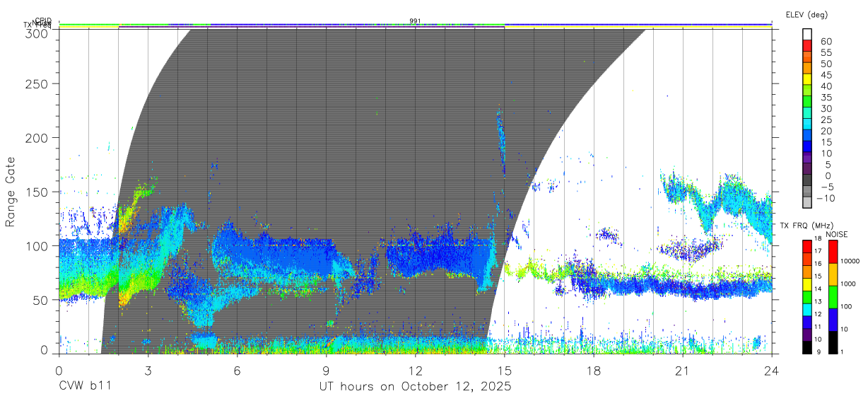Click the 45 value in the ELEV legend
This screenshot has width=868, height=401.
tap(827, 75)
